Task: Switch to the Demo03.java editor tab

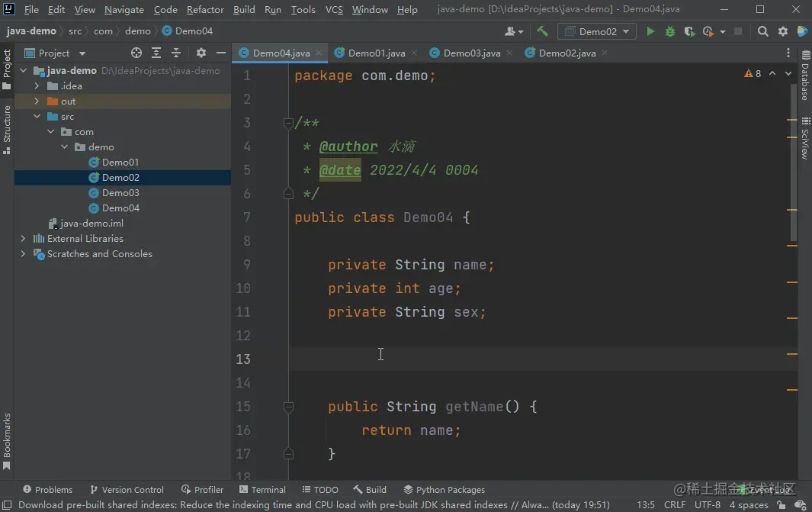Action: tap(471, 53)
